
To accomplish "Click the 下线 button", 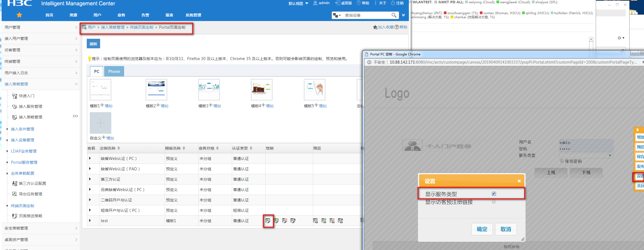I will (586, 172).
